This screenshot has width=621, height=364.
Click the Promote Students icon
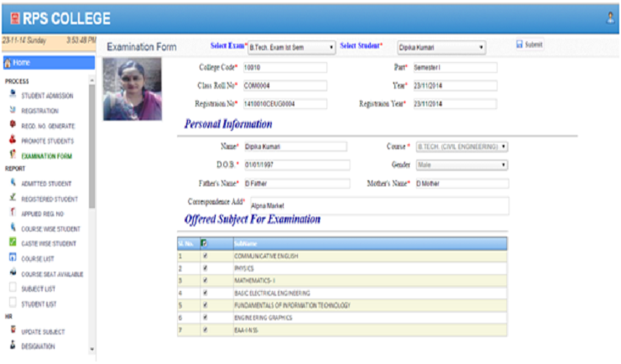[13, 140]
